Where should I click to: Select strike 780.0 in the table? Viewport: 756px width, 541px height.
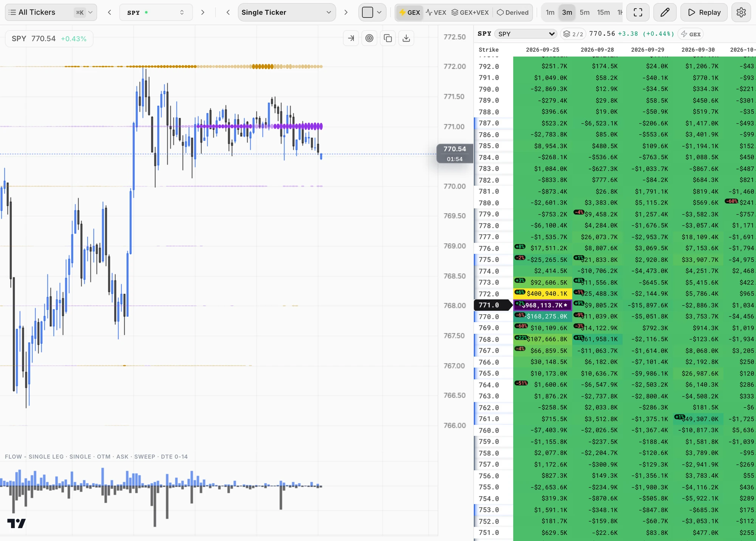489,203
